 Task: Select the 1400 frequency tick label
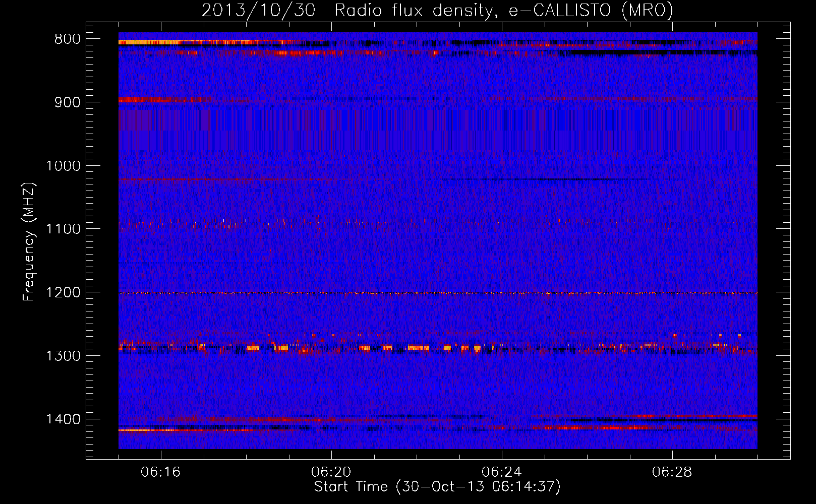pyautogui.click(x=63, y=419)
